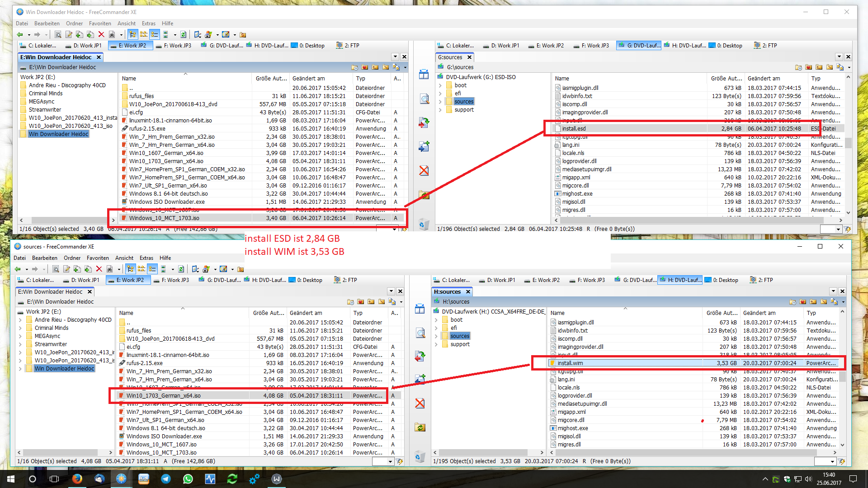Click the Move files icon in top toolbar

tap(90, 35)
